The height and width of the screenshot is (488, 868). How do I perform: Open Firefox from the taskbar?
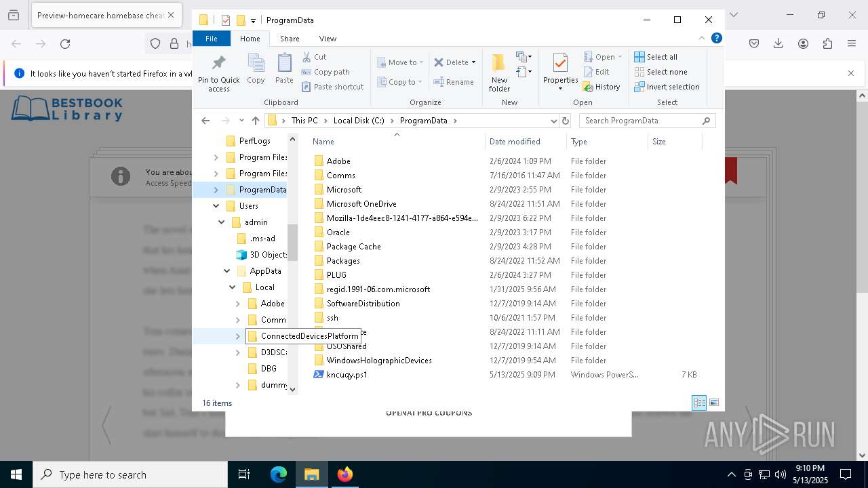pyautogui.click(x=345, y=474)
